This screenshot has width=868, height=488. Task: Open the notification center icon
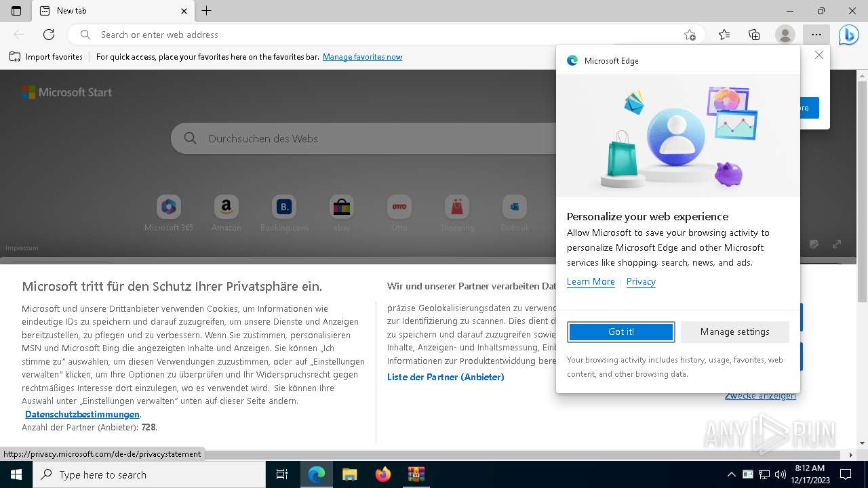click(x=846, y=474)
